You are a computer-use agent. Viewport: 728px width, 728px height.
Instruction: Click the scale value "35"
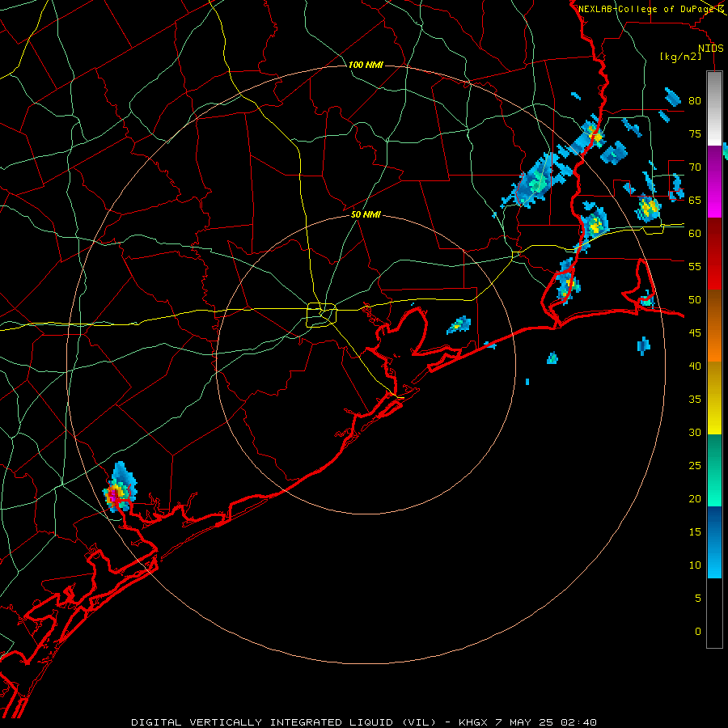tap(695, 400)
